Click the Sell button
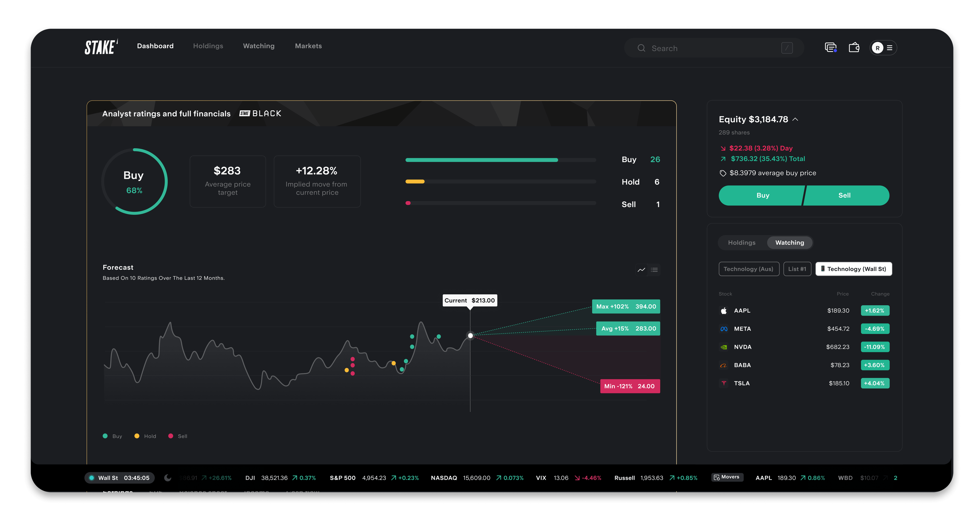 click(x=846, y=196)
